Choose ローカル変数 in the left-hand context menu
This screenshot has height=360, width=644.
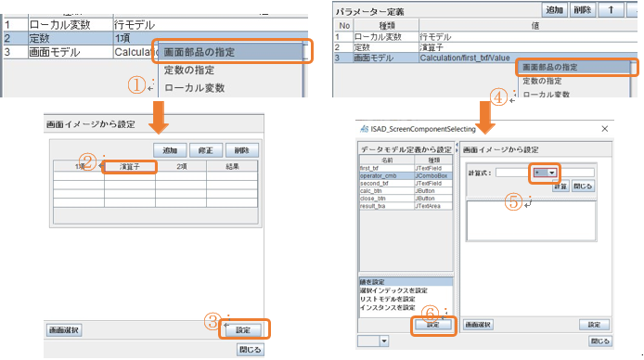click(x=194, y=88)
